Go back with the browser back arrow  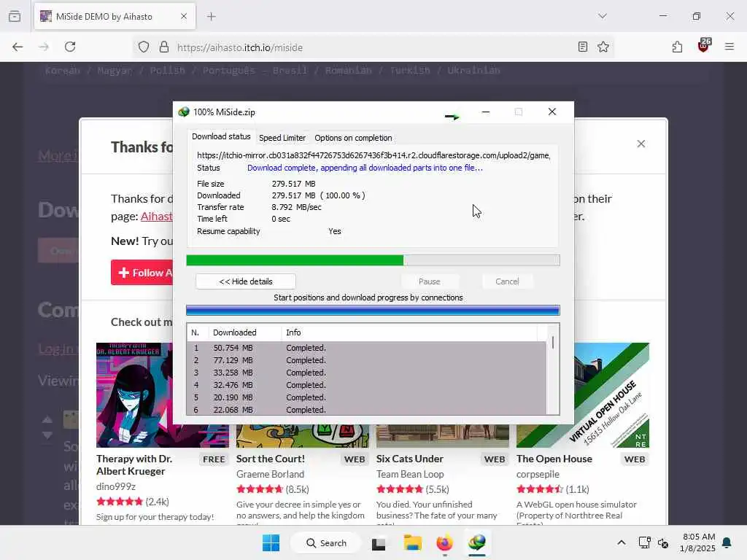point(18,47)
